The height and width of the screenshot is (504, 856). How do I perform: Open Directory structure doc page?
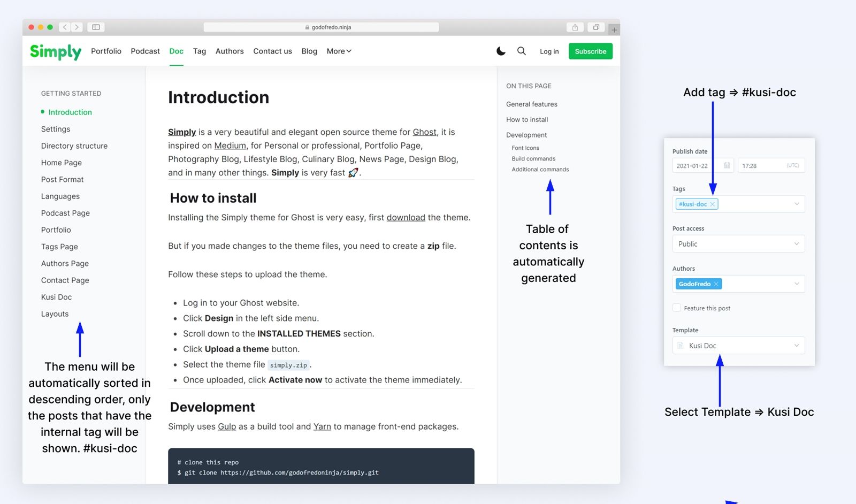pos(74,146)
